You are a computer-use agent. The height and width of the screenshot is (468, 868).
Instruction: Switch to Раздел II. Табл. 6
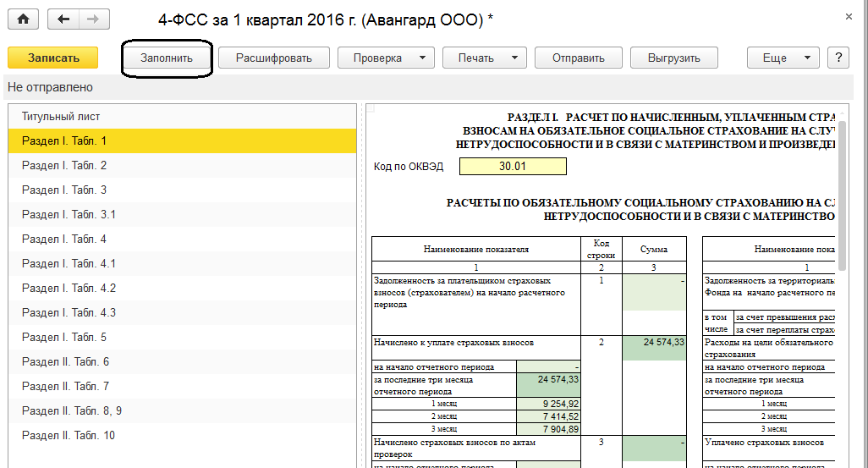pyautogui.click(x=65, y=361)
